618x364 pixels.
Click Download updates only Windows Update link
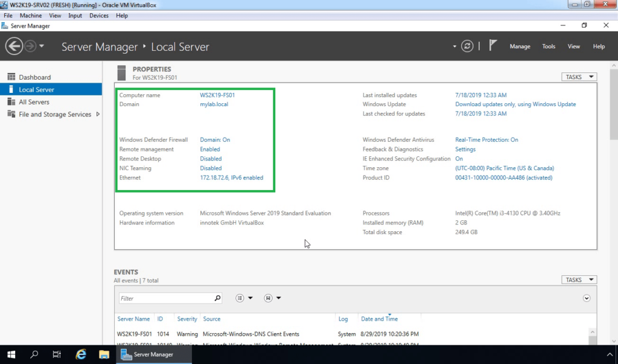click(515, 104)
